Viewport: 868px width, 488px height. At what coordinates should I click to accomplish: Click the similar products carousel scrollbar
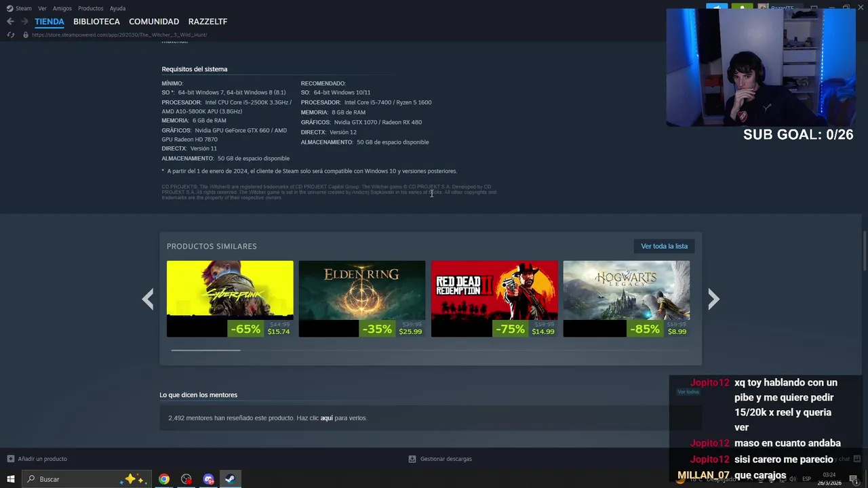(x=205, y=350)
